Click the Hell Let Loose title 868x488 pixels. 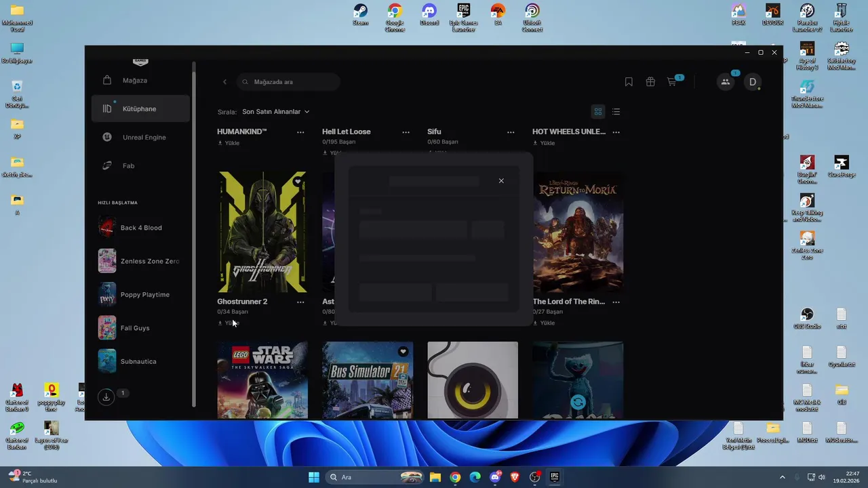coord(347,131)
